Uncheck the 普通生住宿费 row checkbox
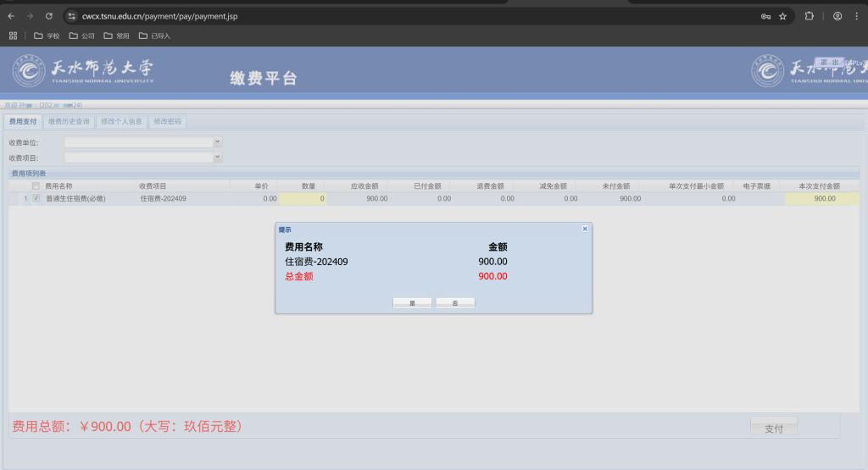The height and width of the screenshot is (470, 868). pyautogui.click(x=36, y=199)
